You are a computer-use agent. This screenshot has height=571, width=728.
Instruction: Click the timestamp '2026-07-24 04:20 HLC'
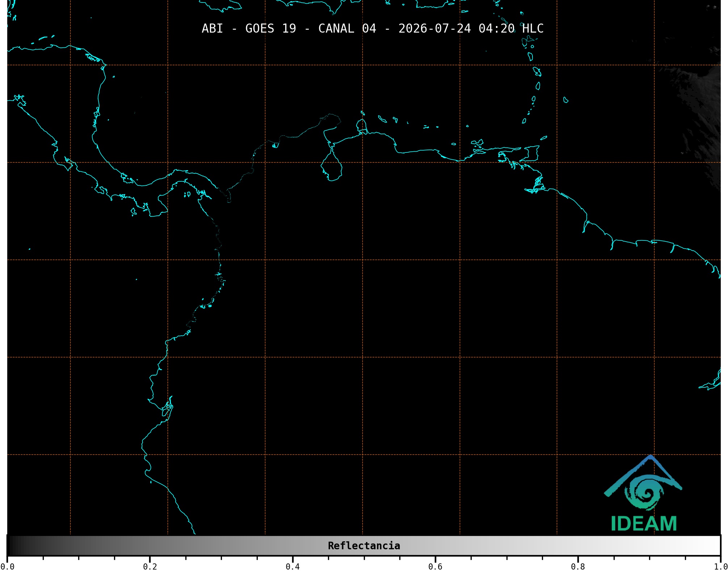pos(471,29)
